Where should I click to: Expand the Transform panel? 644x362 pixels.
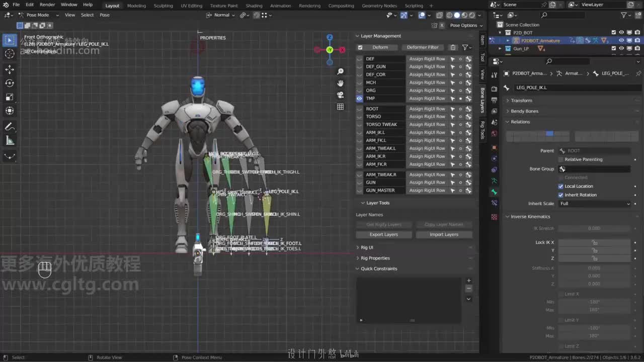point(521,101)
